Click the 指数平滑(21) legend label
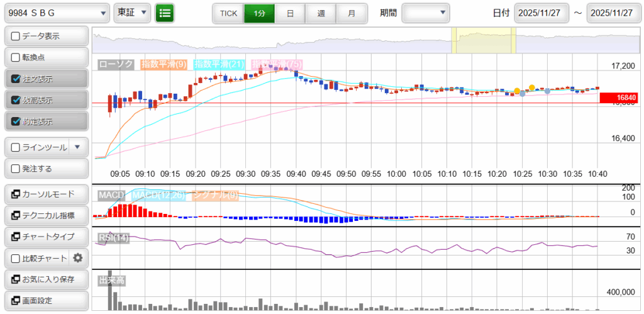Screen dimensions: 644x314 pos(219,64)
